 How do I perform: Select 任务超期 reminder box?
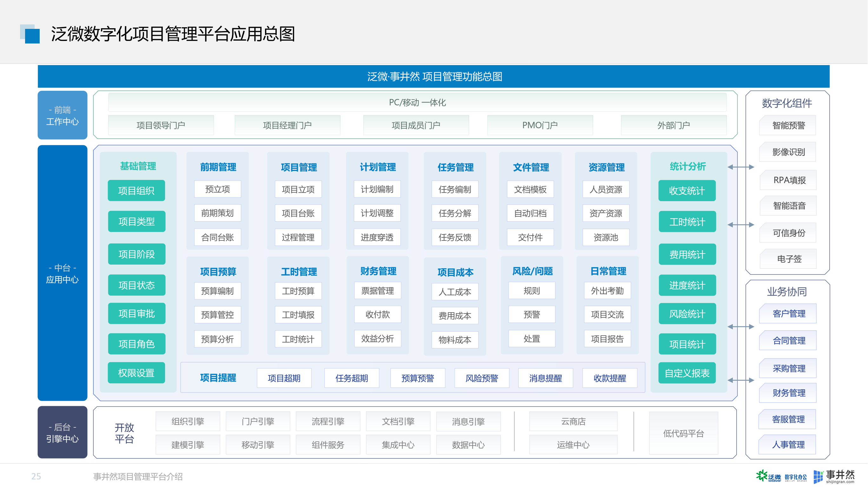click(x=352, y=378)
